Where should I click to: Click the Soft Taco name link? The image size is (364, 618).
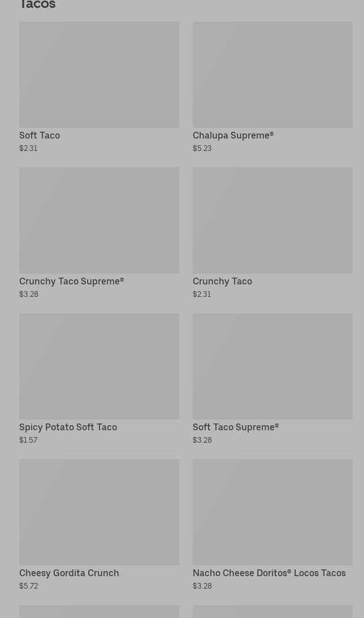40,136
